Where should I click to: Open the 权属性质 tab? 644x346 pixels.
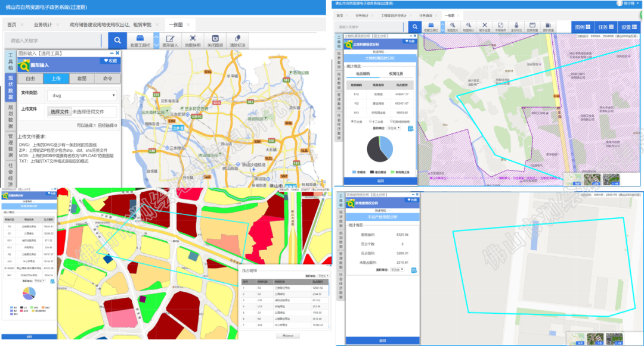[x=396, y=74]
